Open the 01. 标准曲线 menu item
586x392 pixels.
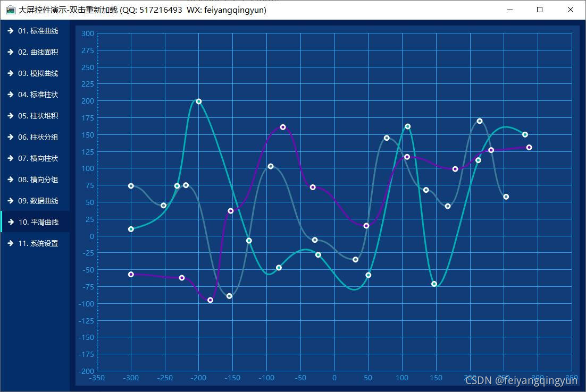pyautogui.click(x=35, y=31)
